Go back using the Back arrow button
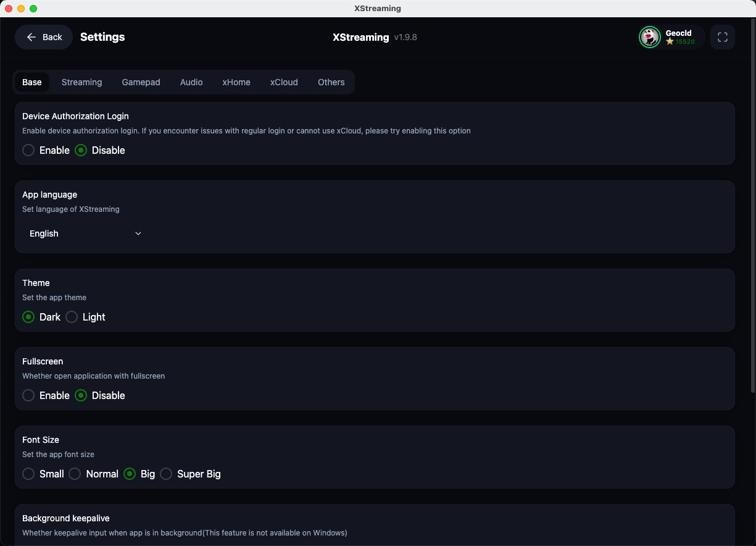 click(44, 37)
